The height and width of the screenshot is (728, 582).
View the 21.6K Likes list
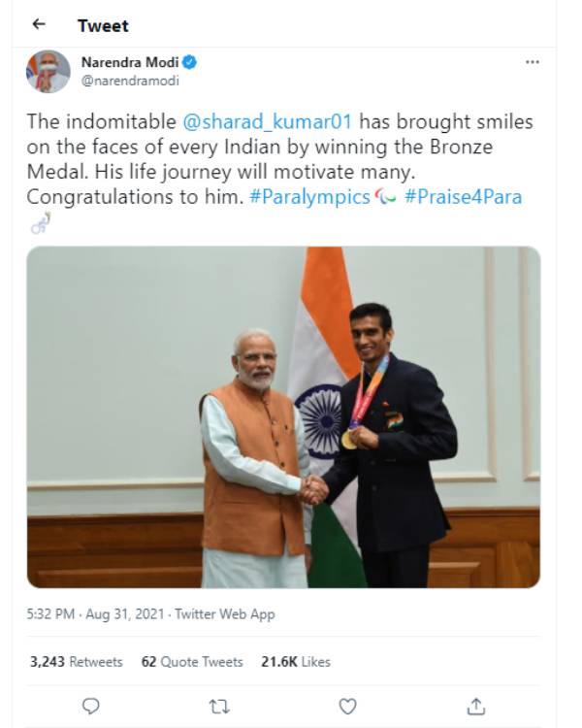295,661
